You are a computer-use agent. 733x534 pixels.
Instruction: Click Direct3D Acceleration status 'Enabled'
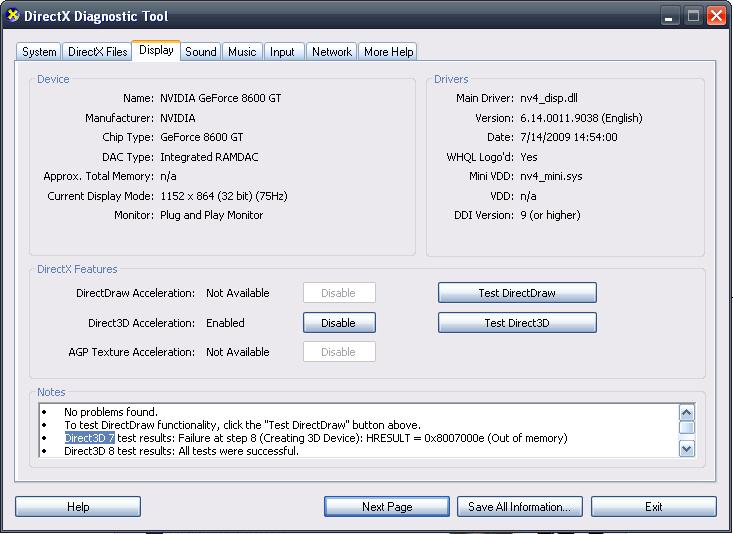(225, 323)
